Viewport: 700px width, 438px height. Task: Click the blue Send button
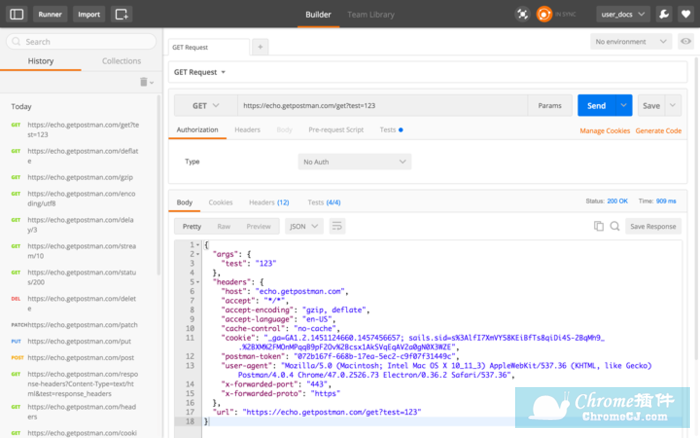point(596,105)
